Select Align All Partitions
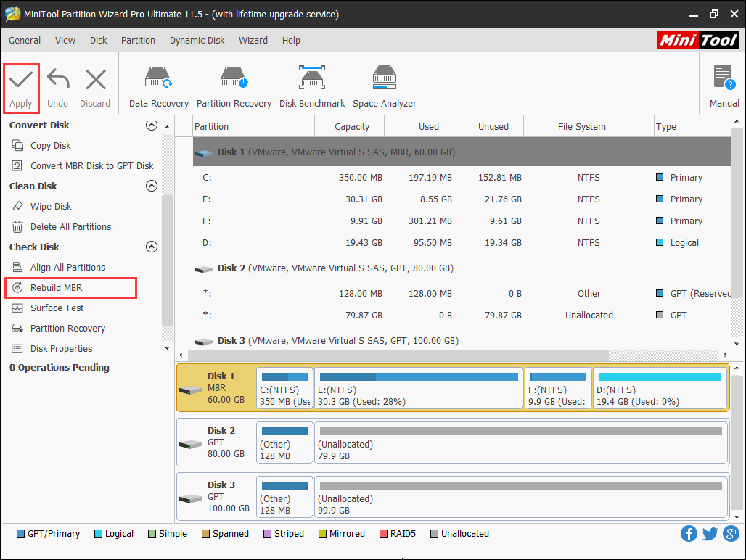Screen dimensions: 746x560 68,267
